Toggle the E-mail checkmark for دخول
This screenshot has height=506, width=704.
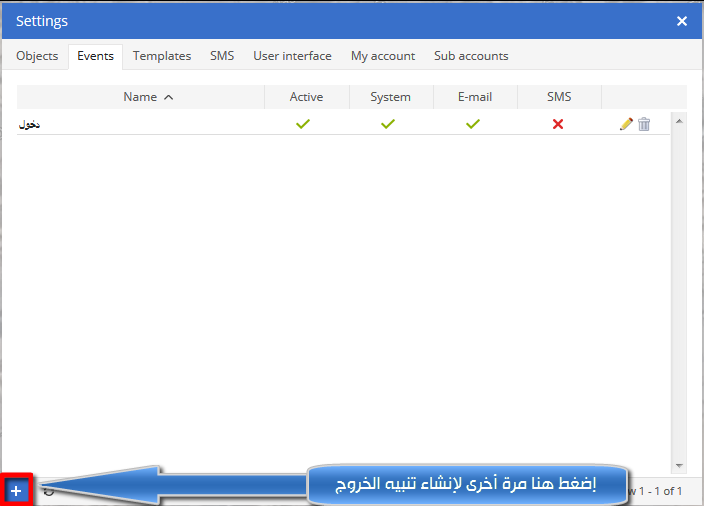tap(473, 124)
